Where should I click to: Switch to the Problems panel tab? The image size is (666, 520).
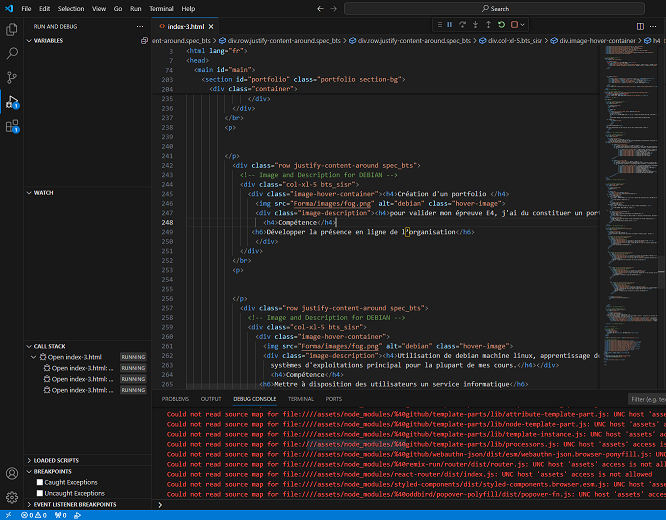pyautogui.click(x=175, y=398)
